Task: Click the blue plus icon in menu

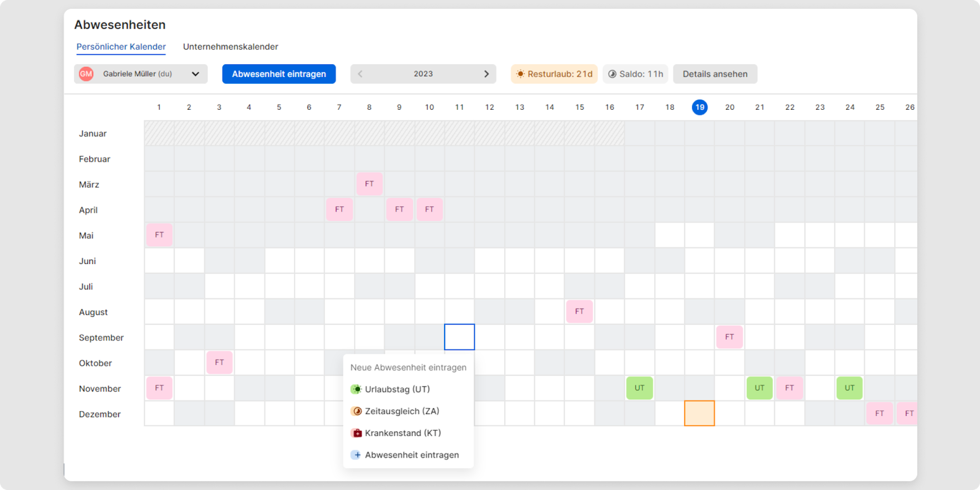Action: coord(356,455)
